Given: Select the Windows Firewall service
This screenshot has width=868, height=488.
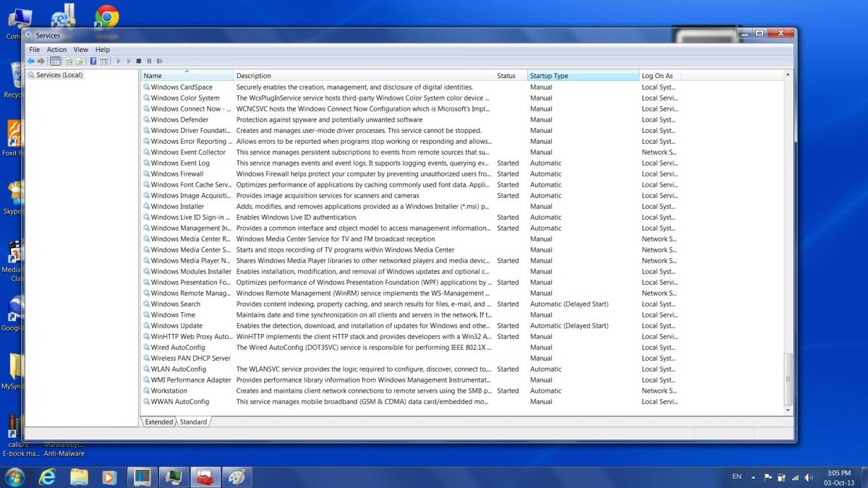Looking at the screenshot, I should 177,174.
